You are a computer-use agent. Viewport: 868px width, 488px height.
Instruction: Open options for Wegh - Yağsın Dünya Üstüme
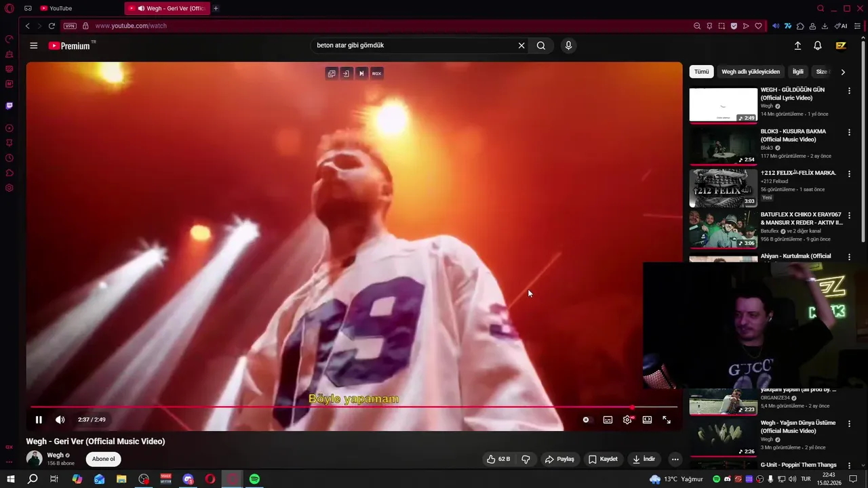click(x=849, y=424)
